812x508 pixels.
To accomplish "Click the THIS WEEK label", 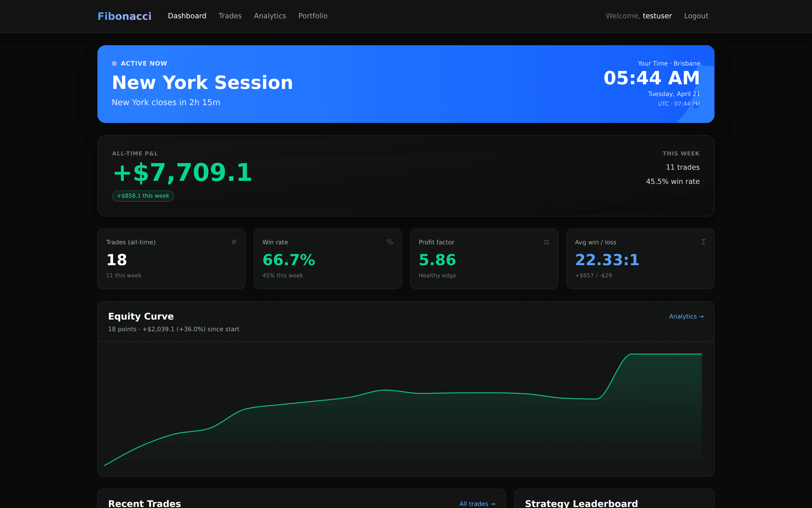I will (x=681, y=153).
